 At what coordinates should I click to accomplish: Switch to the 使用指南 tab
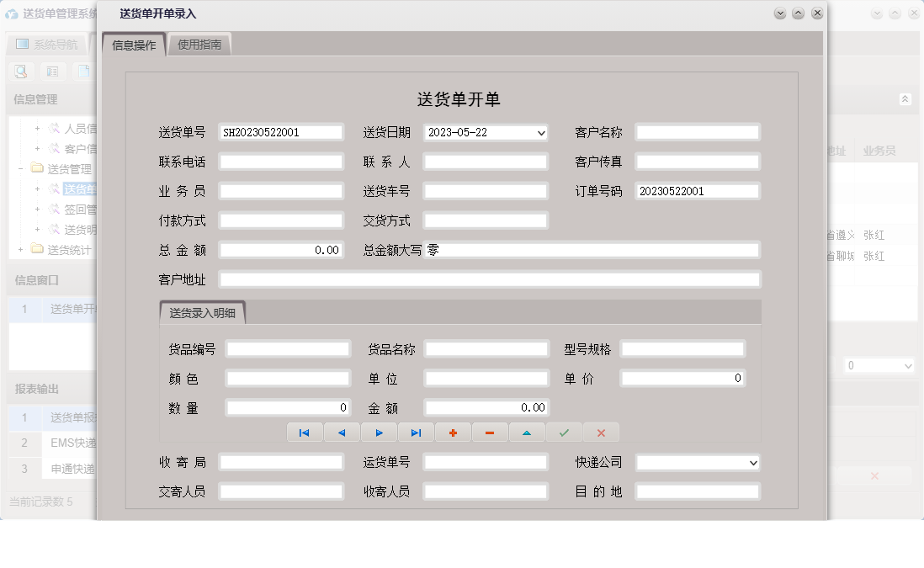[x=199, y=43]
